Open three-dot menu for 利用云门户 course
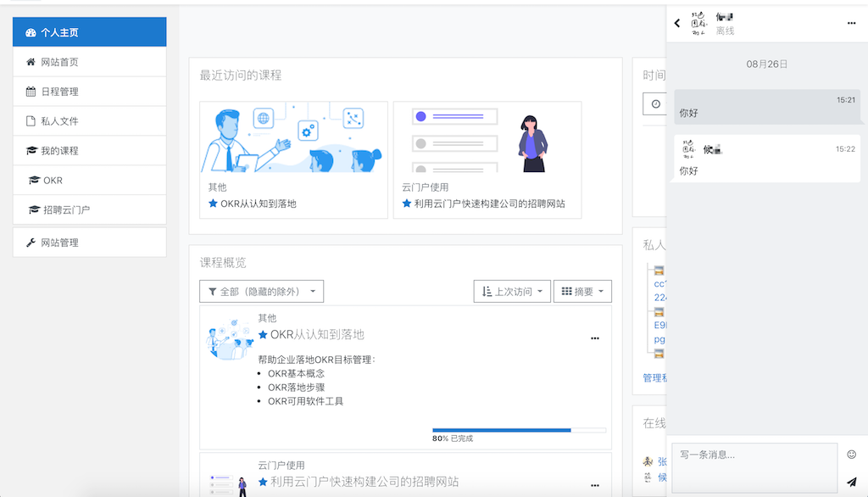Viewport: 868px width, 497px height. (x=594, y=485)
